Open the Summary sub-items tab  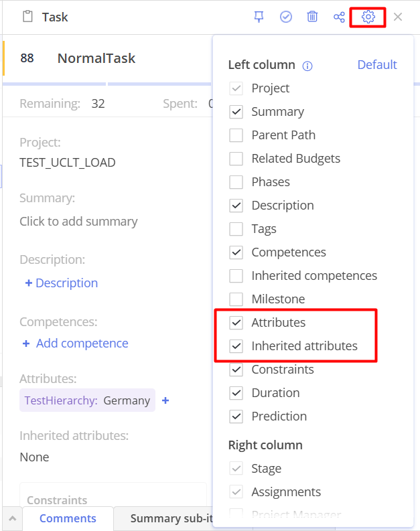[x=163, y=518]
